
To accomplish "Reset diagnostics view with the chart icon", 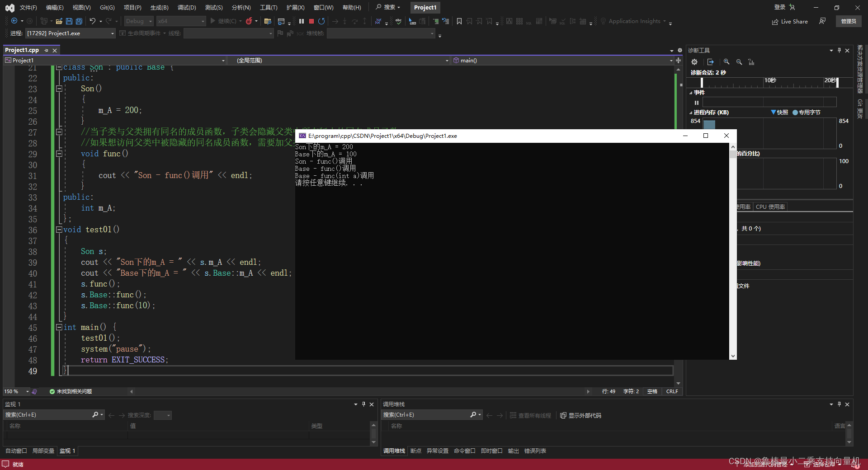I will point(751,62).
